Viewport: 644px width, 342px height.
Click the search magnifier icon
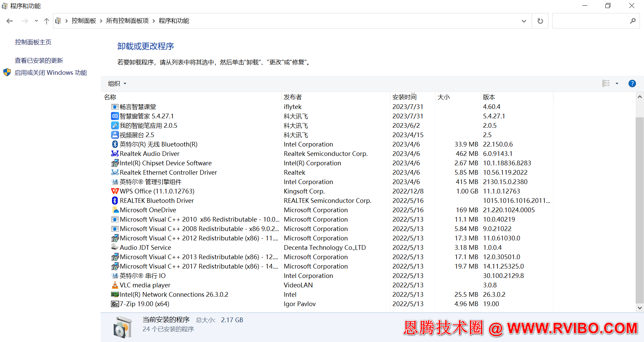[x=633, y=21]
